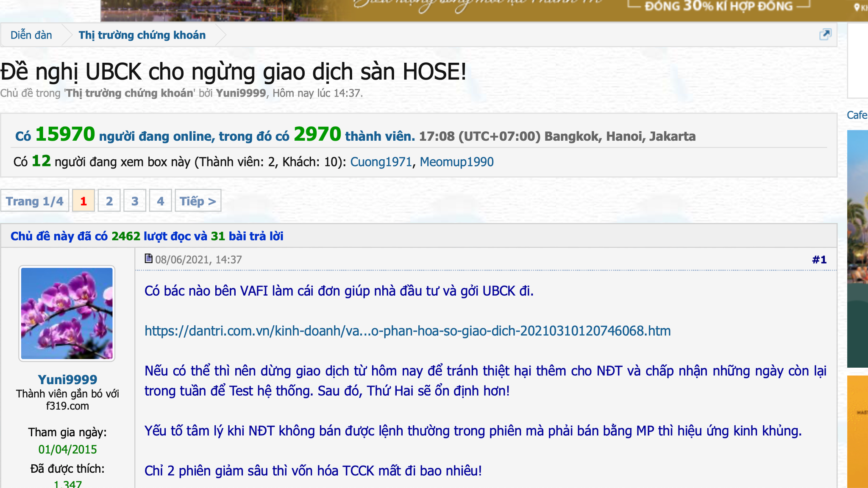The height and width of the screenshot is (488, 868).
Task: Jump to page 4 of thread
Action: point(160,201)
